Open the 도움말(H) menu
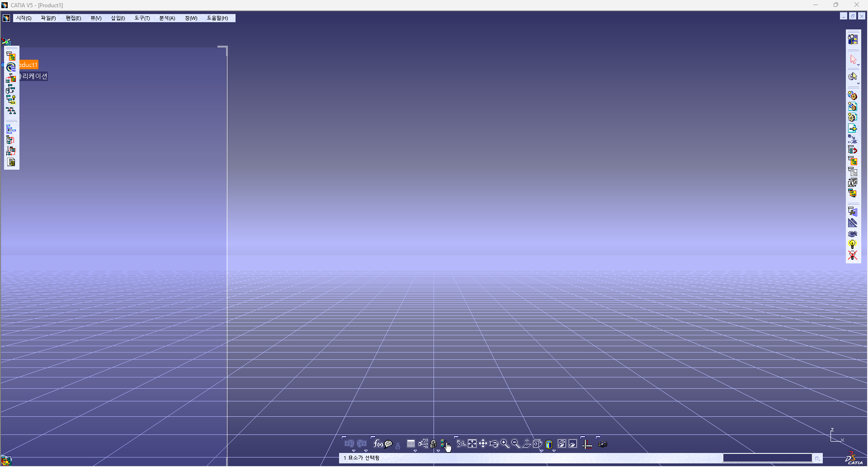This screenshot has height=467, width=868. pyautogui.click(x=217, y=18)
